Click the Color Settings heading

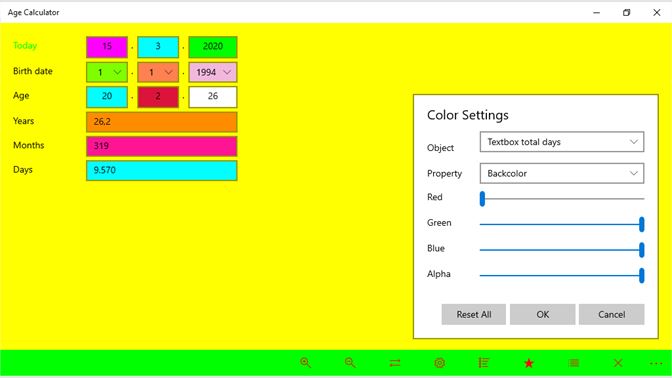pos(468,115)
